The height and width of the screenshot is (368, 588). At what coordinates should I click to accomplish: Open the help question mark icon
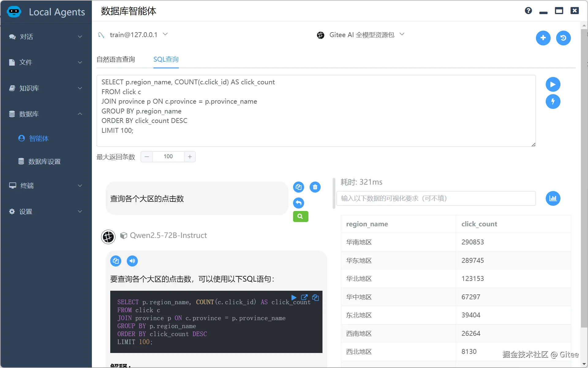coord(528,11)
